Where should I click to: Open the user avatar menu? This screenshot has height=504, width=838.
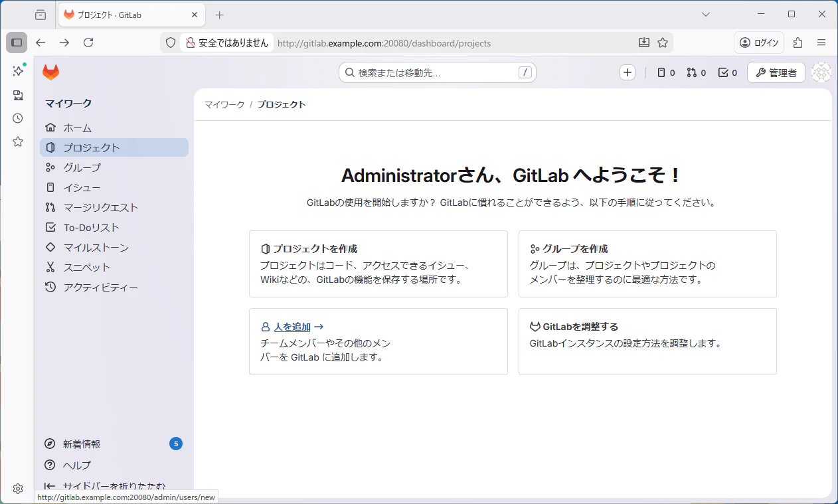[821, 73]
